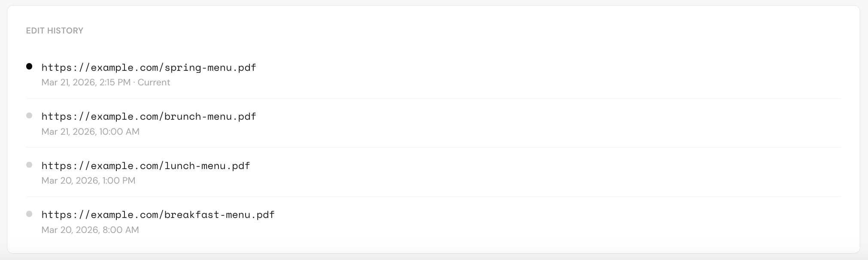Image resolution: width=868 pixels, height=260 pixels.
Task: Click blank area of the brunch-menu history row
Action: pyautogui.click(x=549, y=123)
